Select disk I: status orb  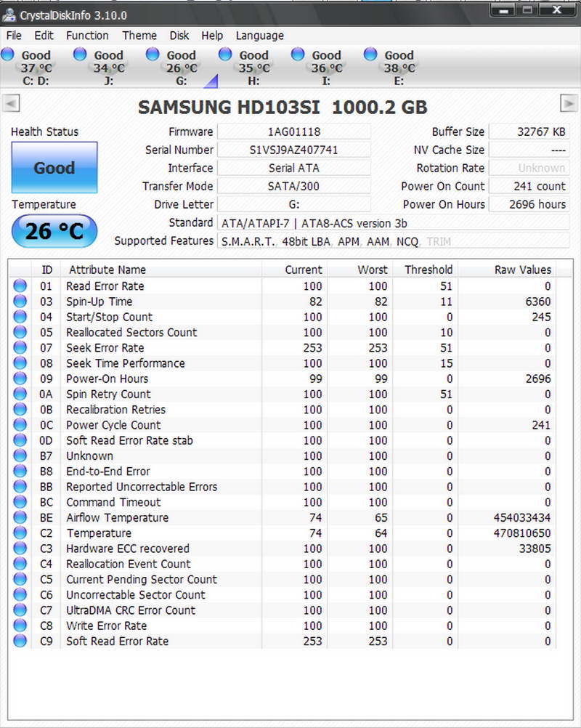[x=298, y=54]
